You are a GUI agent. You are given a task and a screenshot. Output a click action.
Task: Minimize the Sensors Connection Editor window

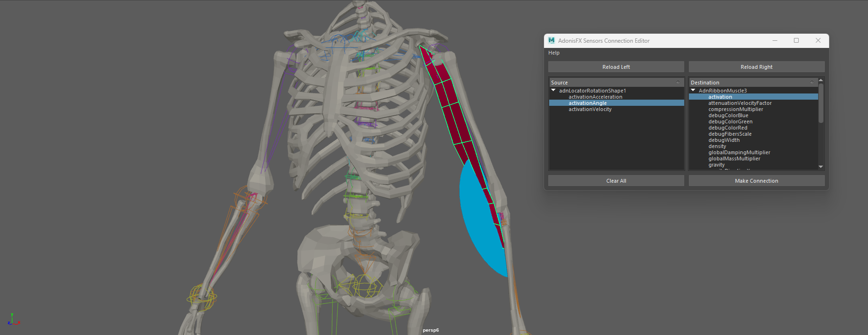coord(775,41)
